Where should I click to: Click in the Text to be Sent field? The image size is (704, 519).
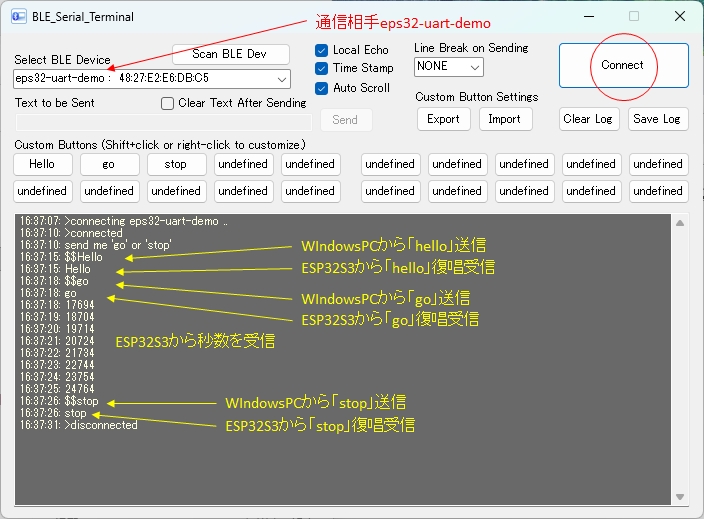[x=163, y=122]
